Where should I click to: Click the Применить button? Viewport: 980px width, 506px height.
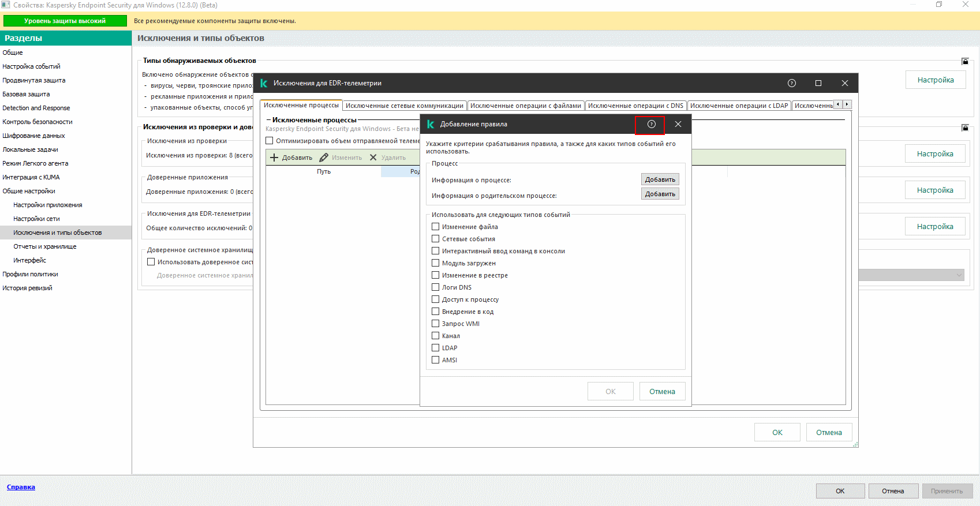click(x=947, y=491)
